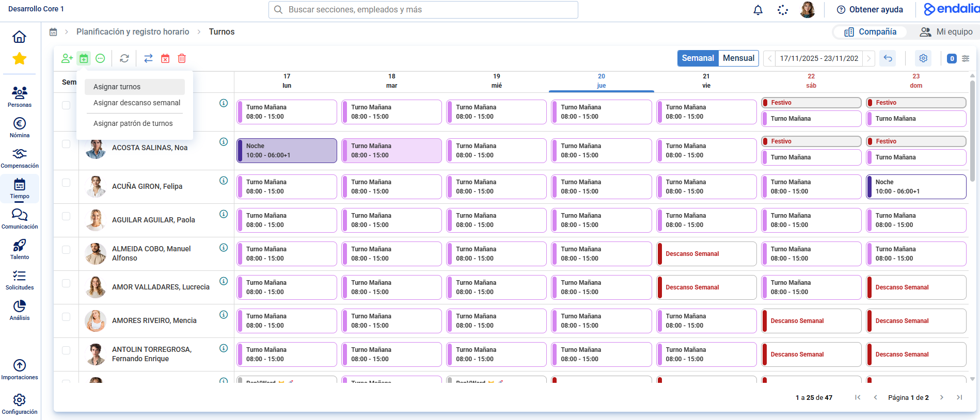Tick checkbox for AMORES RIVEIRO, Mencia
This screenshot has width=980, height=420.
66,317
